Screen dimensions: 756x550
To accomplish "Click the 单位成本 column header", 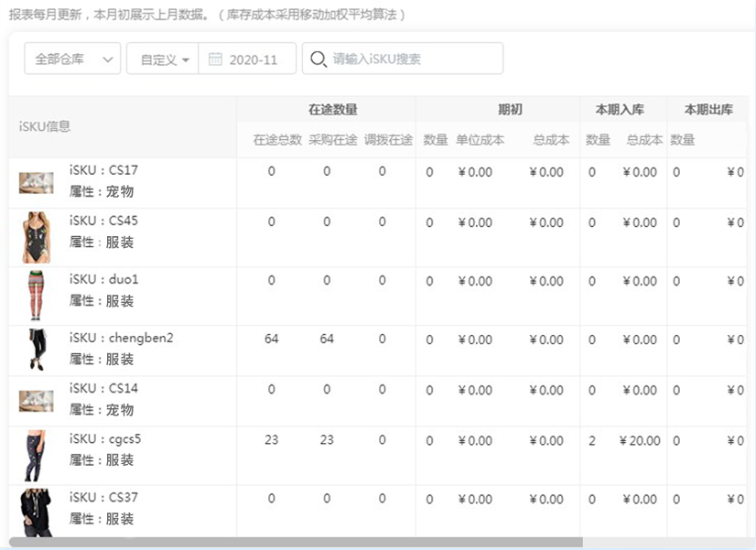I will [481, 140].
